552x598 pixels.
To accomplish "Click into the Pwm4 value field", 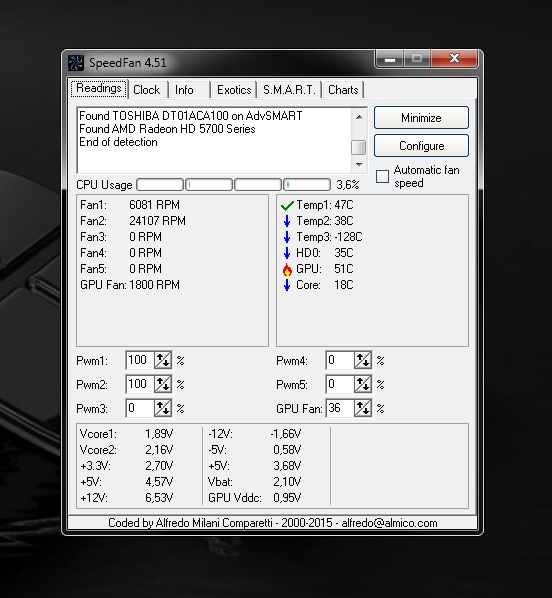I will pyautogui.click(x=340, y=360).
